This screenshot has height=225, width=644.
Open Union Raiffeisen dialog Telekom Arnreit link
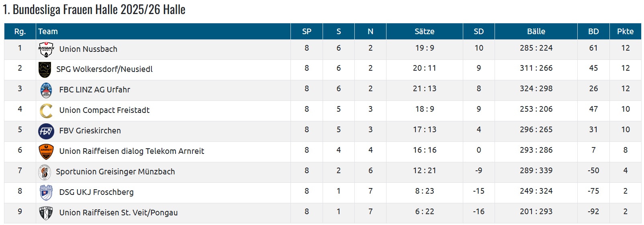(132, 151)
